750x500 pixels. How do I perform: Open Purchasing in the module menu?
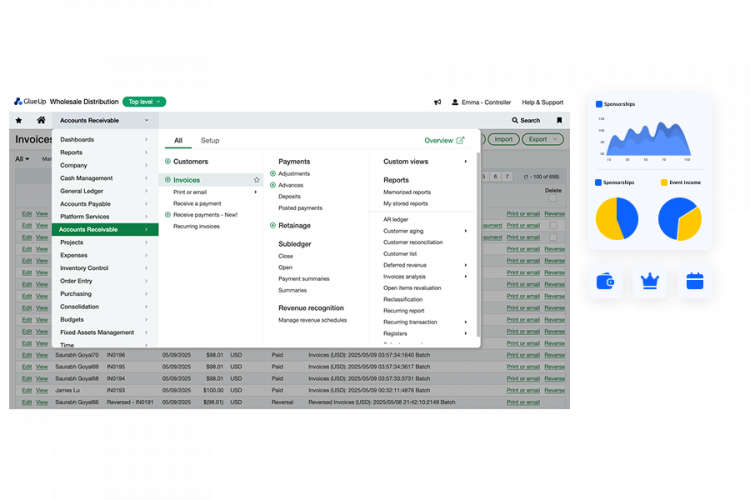click(x=104, y=294)
